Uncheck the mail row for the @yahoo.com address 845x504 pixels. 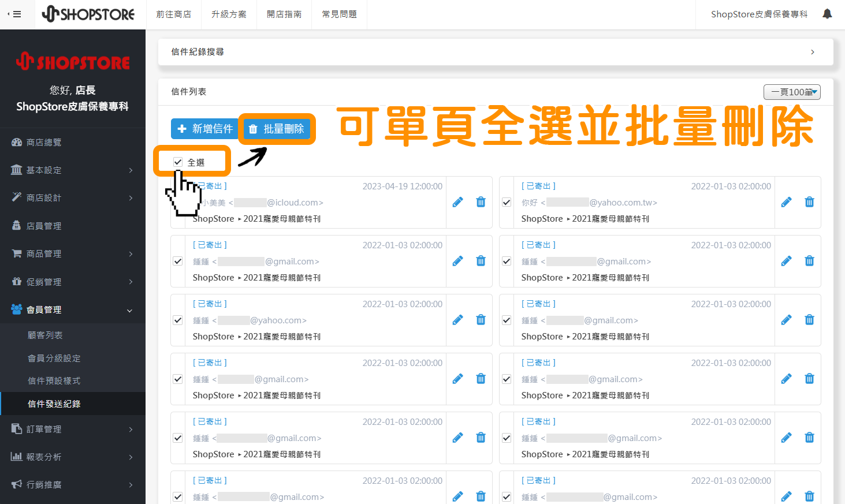coord(178,320)
